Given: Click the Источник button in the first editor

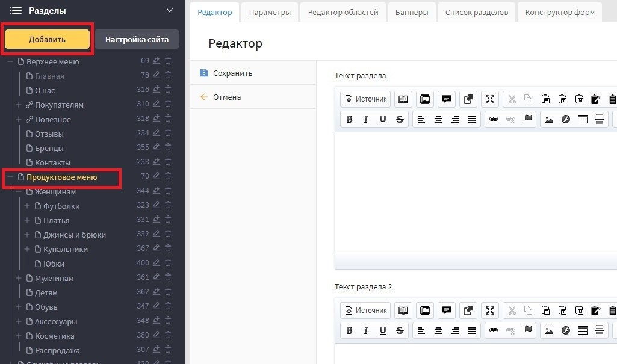Looking at the screenshot, I should coord(366,99).
